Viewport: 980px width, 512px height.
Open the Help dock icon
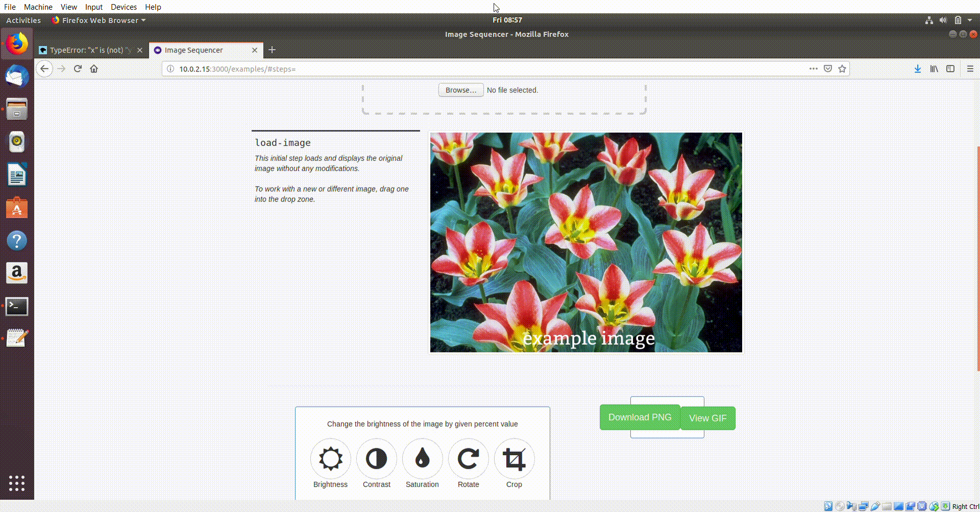click(x=17, y=240)
